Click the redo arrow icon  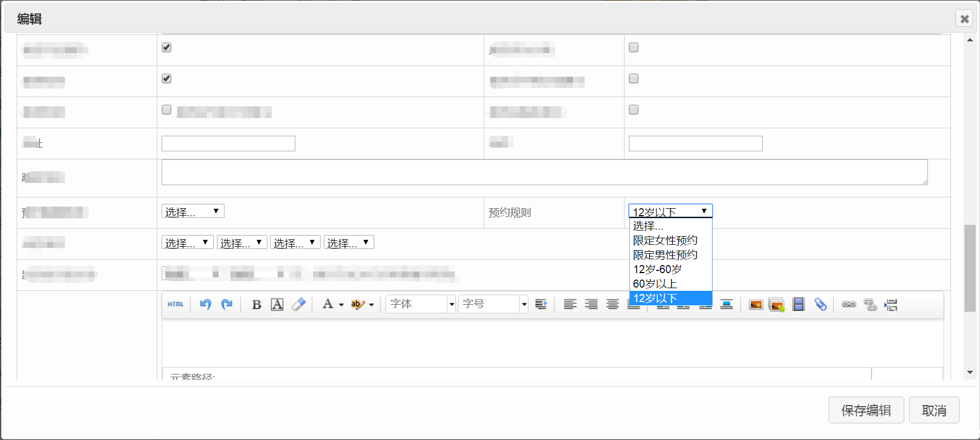click(227, 304)
